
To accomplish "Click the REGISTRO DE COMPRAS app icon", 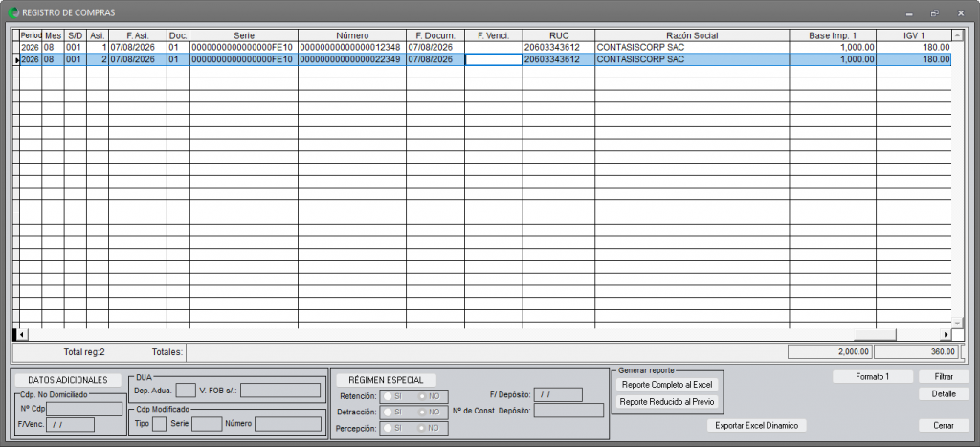I will [13, 11].
